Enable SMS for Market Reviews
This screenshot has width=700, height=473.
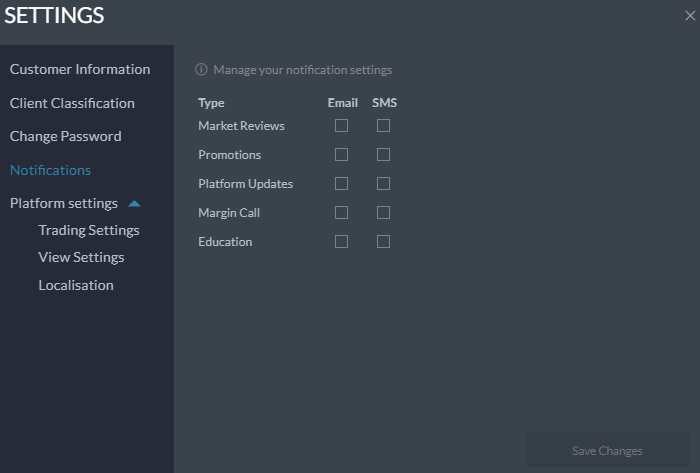tap(383, 125)
